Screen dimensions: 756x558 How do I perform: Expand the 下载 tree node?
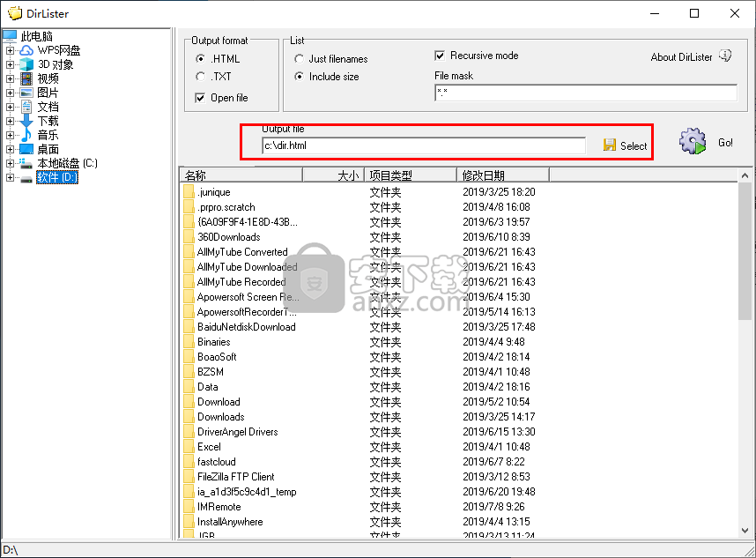pos(10,121)
